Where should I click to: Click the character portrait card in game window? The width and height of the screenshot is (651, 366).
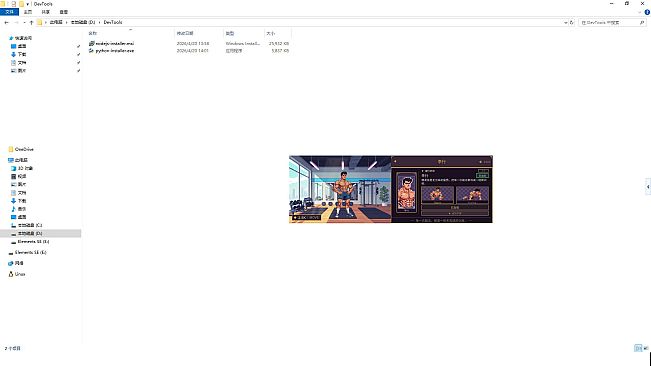click(406, 193)
